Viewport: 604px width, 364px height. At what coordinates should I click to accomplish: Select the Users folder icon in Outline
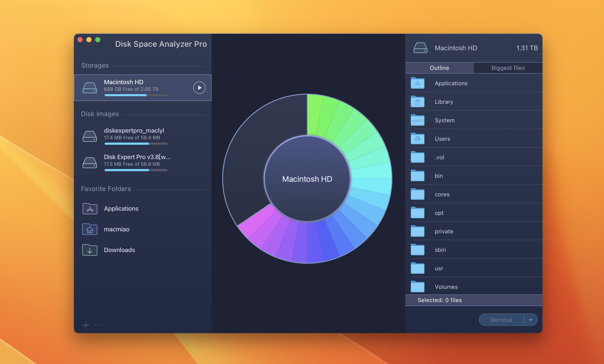417,139
